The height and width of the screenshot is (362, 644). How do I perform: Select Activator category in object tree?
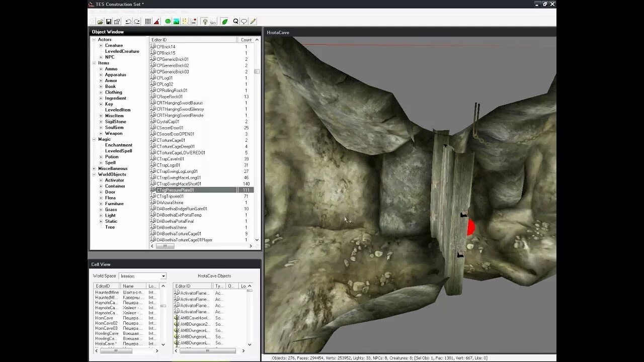(x=114, y=180)
